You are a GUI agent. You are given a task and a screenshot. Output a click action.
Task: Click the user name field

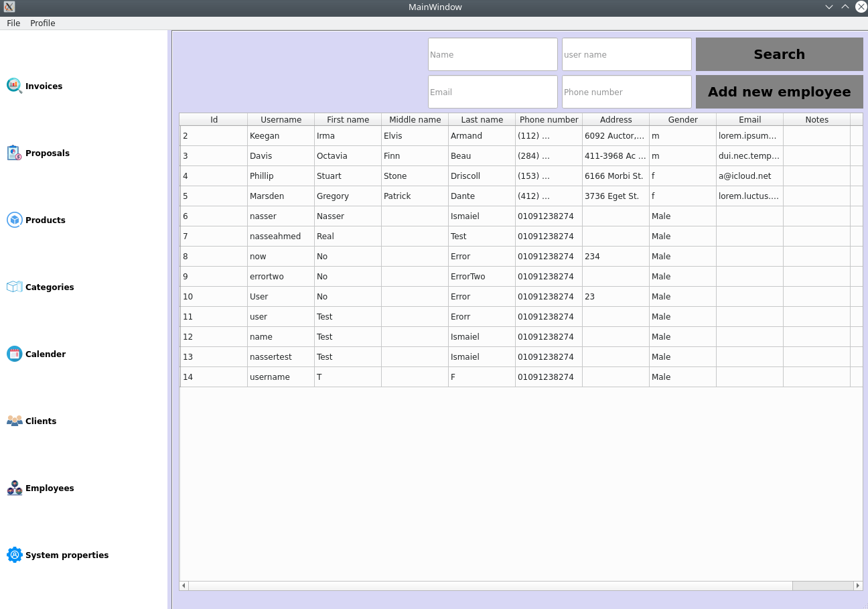pyautogui.click(x=626, y=54)
